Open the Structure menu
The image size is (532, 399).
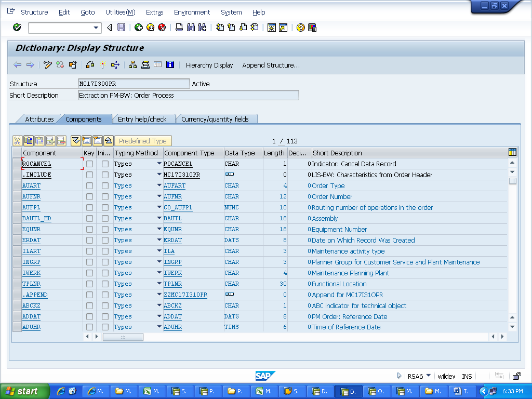pyautogui.click(x=34, y=12)
